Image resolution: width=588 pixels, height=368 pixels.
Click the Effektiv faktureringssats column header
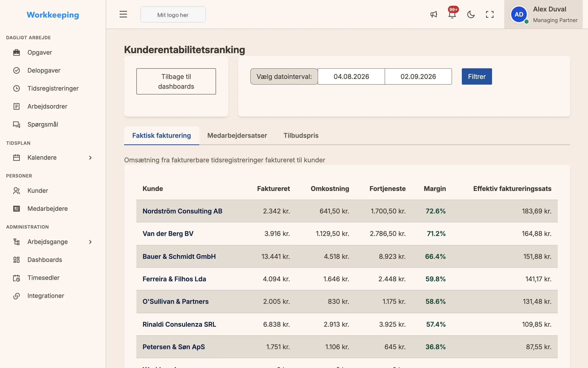click(x=512, y=189)
